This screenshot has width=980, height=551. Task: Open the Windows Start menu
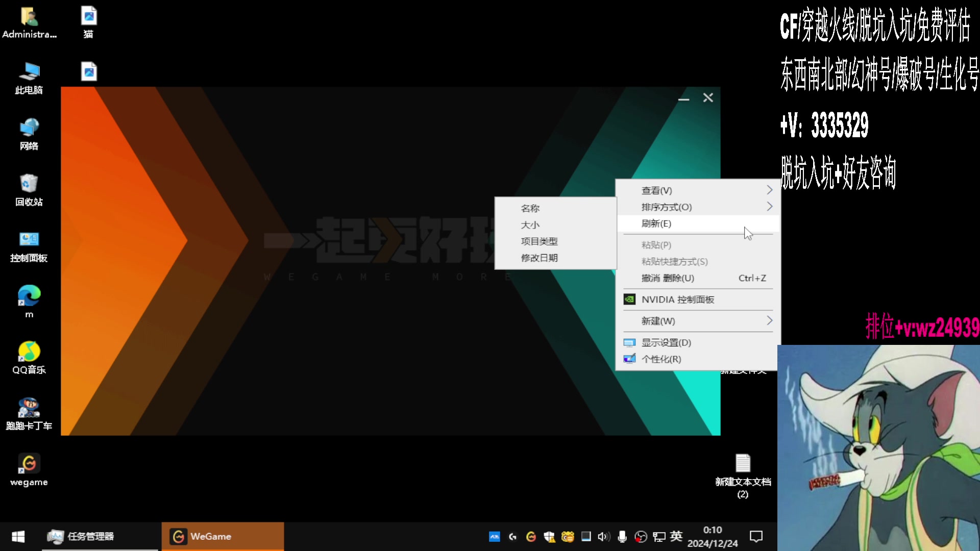coord(18,536)
